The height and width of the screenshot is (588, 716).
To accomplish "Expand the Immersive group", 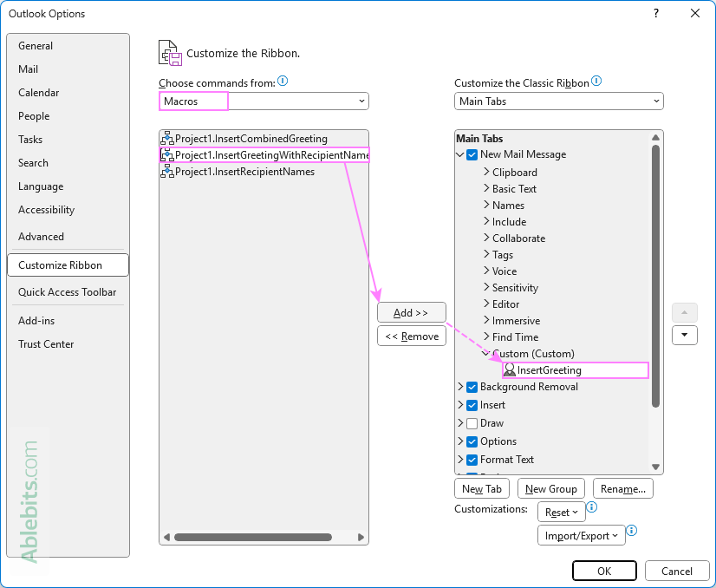I will [486, 320].
